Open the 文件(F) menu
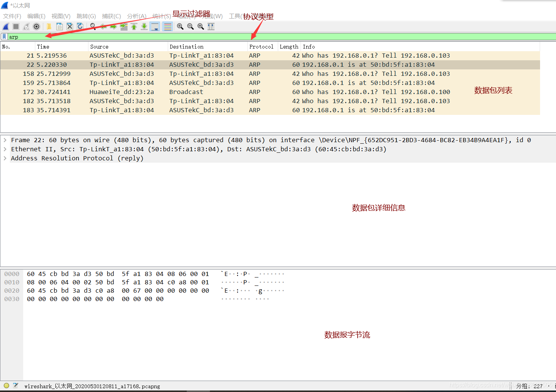 12,16
